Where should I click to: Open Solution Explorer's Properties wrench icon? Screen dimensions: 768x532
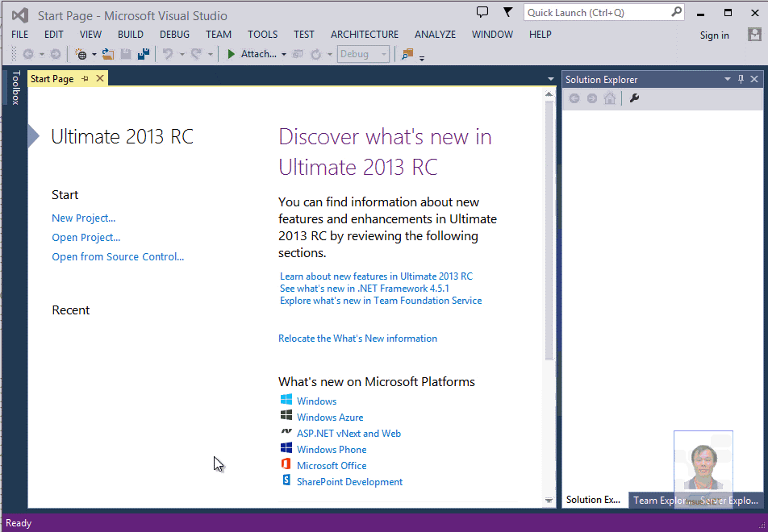[x=635, y=98]
